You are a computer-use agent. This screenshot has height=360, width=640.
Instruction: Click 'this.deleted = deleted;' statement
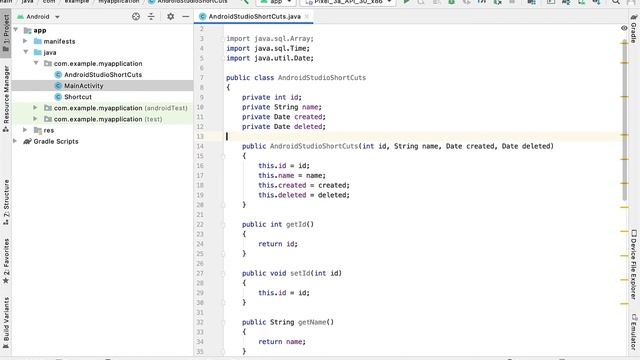tap(304, 195)
